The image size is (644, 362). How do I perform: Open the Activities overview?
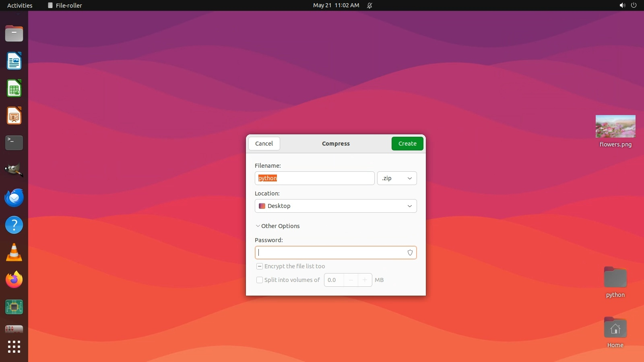(x=20, y=5)
